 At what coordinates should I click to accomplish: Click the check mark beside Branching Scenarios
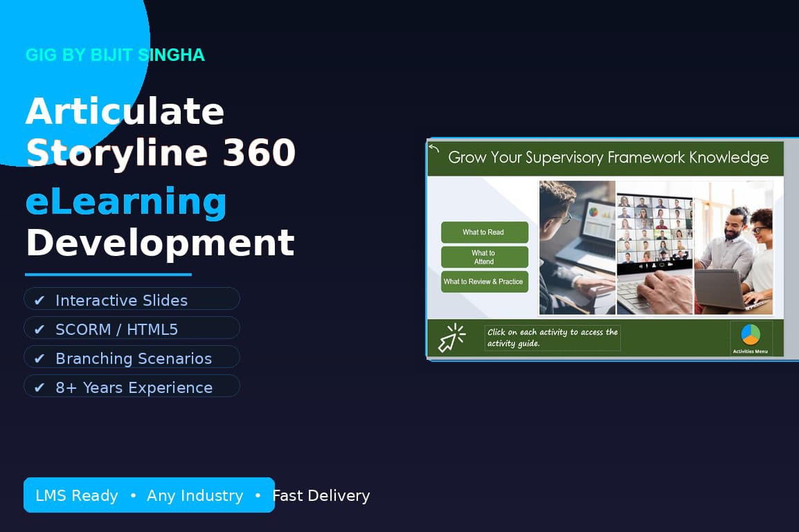pos(39,358)
